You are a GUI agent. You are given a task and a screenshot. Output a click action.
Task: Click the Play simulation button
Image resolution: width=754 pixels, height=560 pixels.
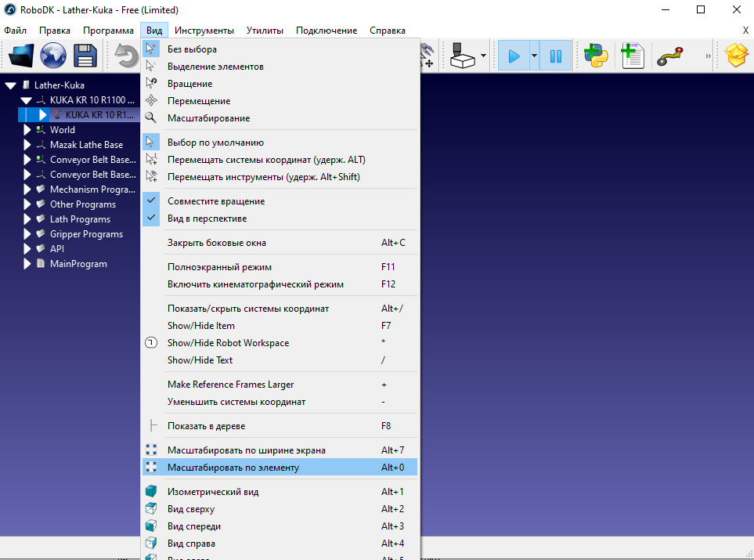point(514,56)
